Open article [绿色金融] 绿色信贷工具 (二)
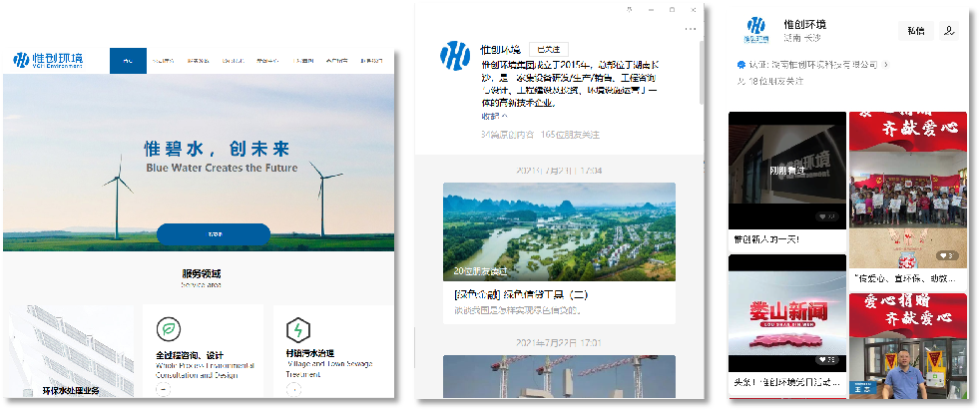 point(521,295)
